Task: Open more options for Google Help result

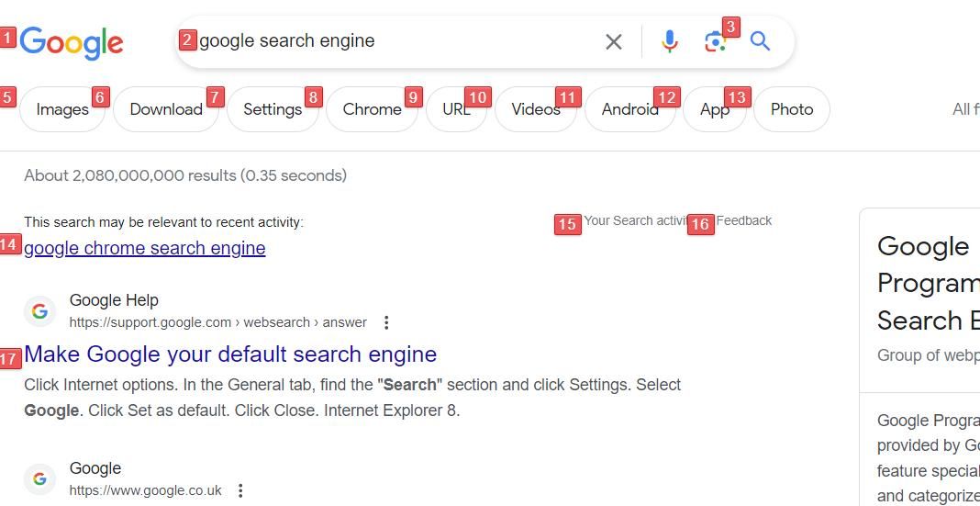Action: pyautogui.click(x=386, y=322)
